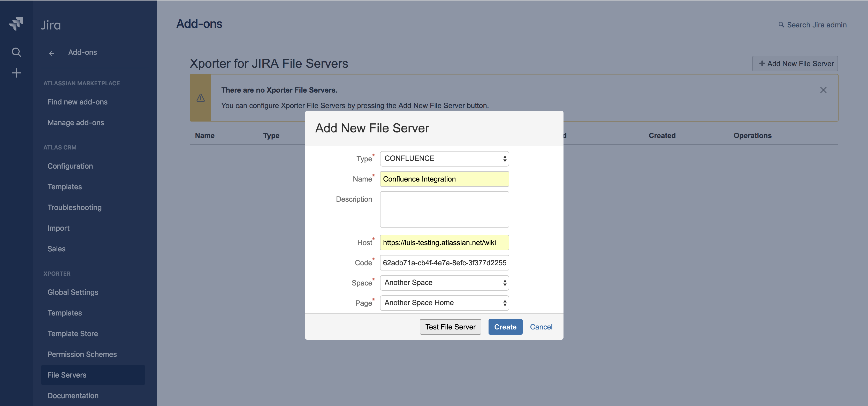
Task: Click the Code input field
Action: tap(444, 263)
